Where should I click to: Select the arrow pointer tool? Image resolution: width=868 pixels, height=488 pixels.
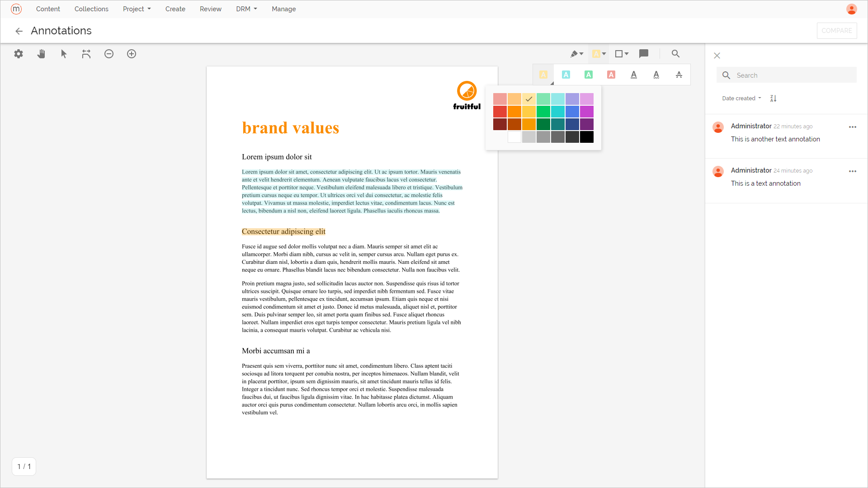(x=64, y=54)
